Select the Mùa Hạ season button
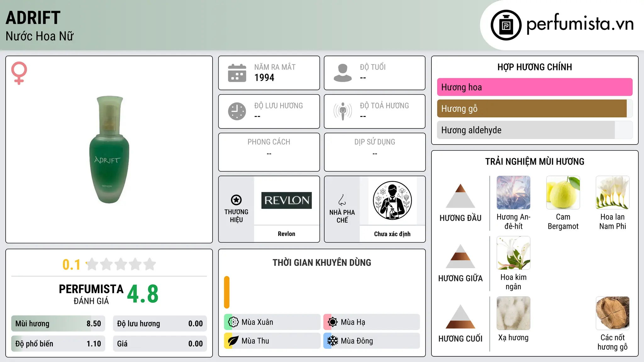The height and width of the screenshot is (362, 644). point(371,322)
